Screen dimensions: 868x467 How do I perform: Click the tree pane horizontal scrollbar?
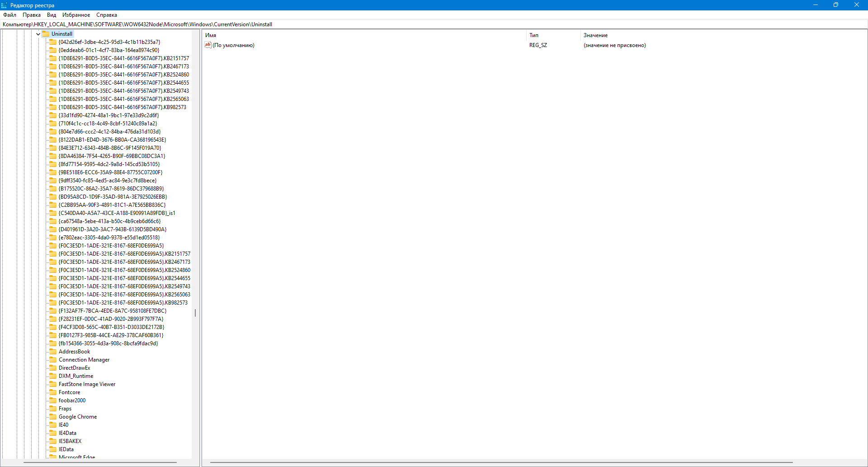click(x=100, y=462)
